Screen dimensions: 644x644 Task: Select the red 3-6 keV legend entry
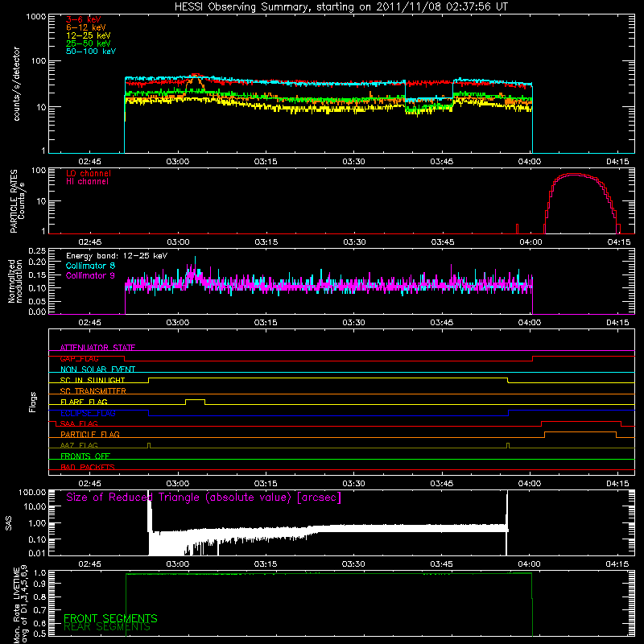coord(84,19)
